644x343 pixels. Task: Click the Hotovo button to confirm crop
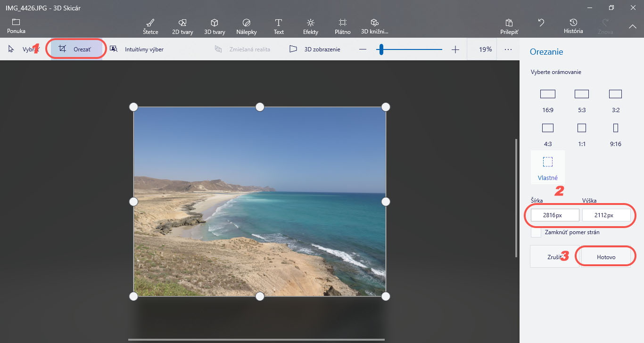606,257
